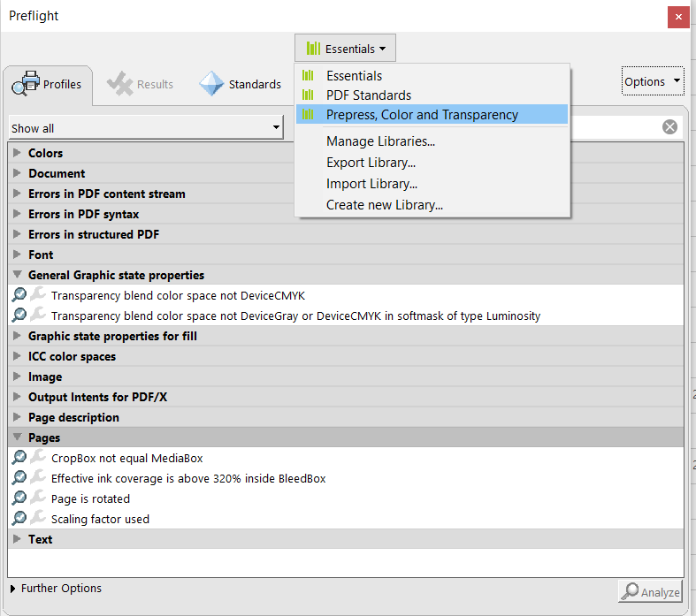
Task: Click library icon beside Prepress, Color and Transparency
Action: click(x=308, y=114)
